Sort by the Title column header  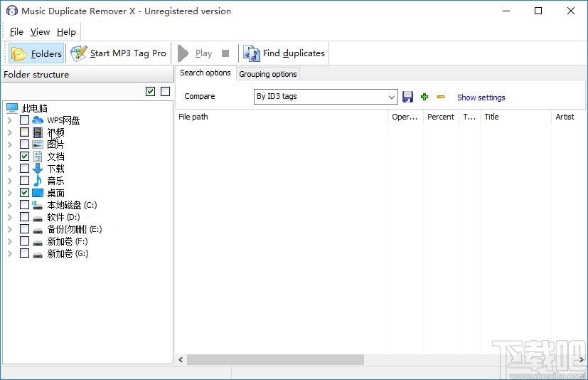(x=515, y=117)
